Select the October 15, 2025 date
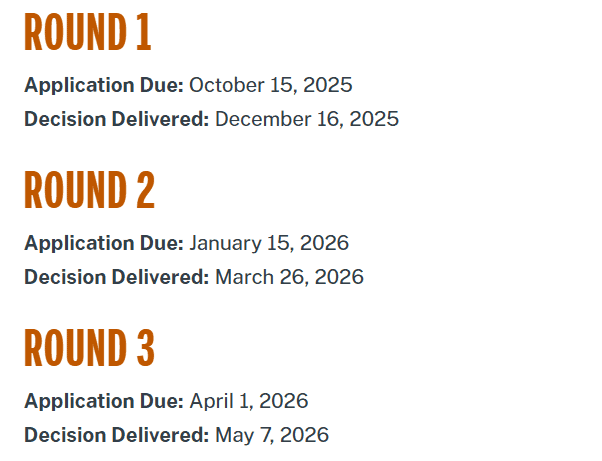This screenshot has height=461, width=602. (x=270, y=85)
